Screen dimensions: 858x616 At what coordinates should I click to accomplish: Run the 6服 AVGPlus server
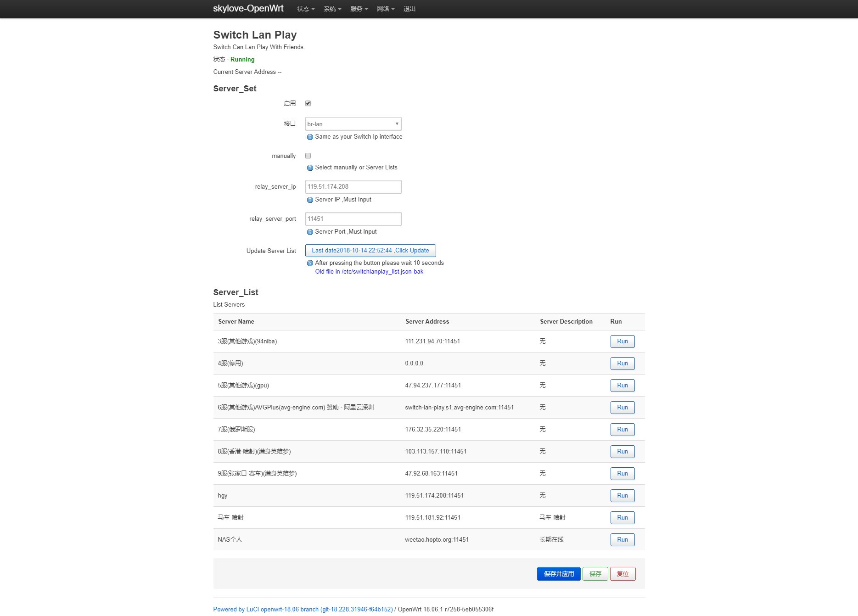click(x=622, y=408)
